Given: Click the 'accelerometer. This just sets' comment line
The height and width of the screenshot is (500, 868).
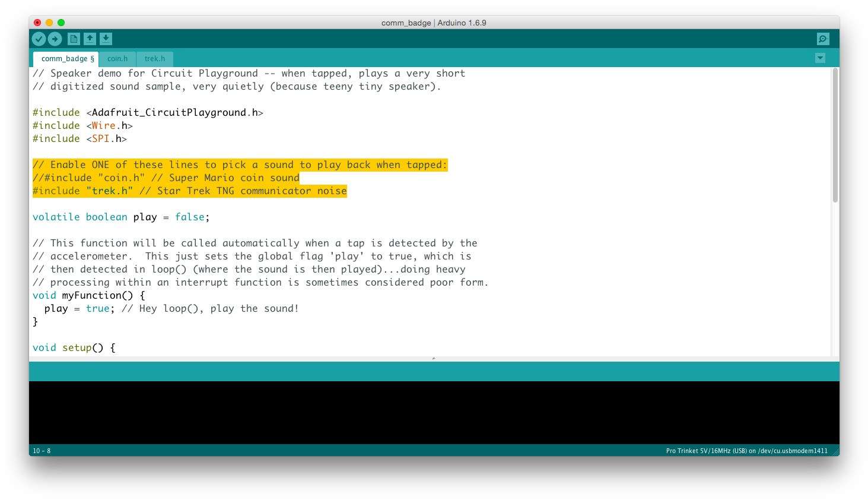Looking at the screenshot, I should [252, 256].
